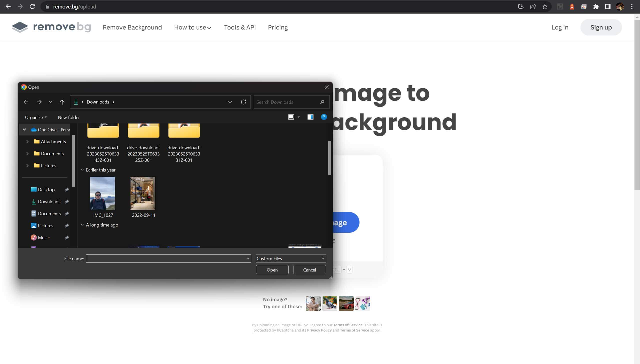This screenshot has height=364, width=640.
Task: Click the Sign up button on remove.bg
Action: (601, 27)
